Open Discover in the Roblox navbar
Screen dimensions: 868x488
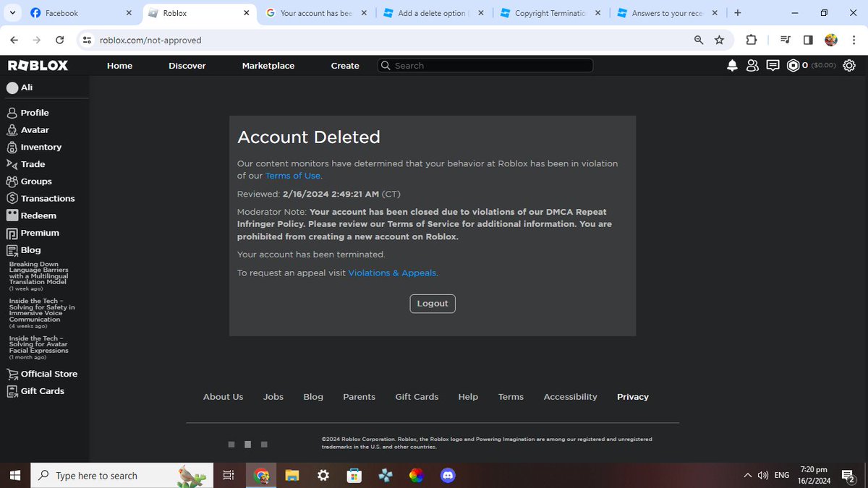click(x=187, y=66)
